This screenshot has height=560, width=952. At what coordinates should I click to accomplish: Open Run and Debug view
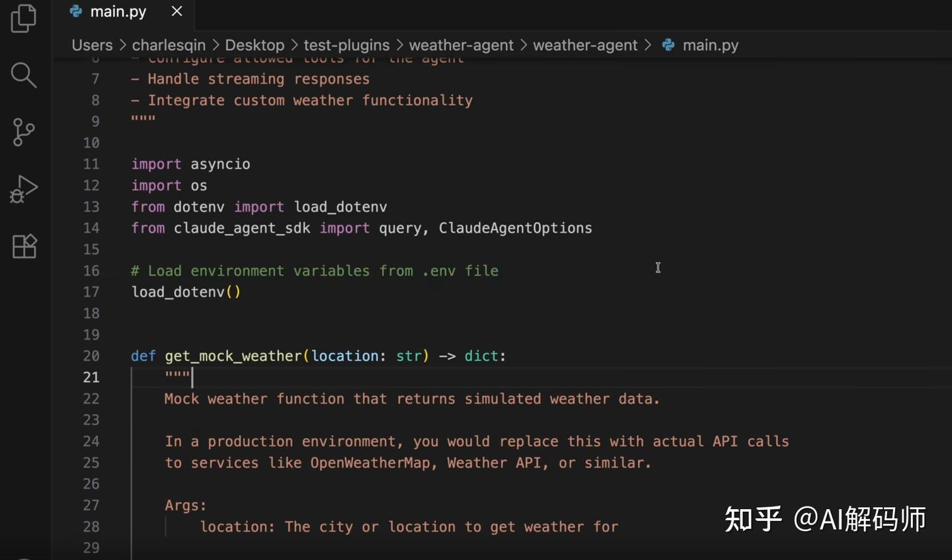(x=24, y=189)
